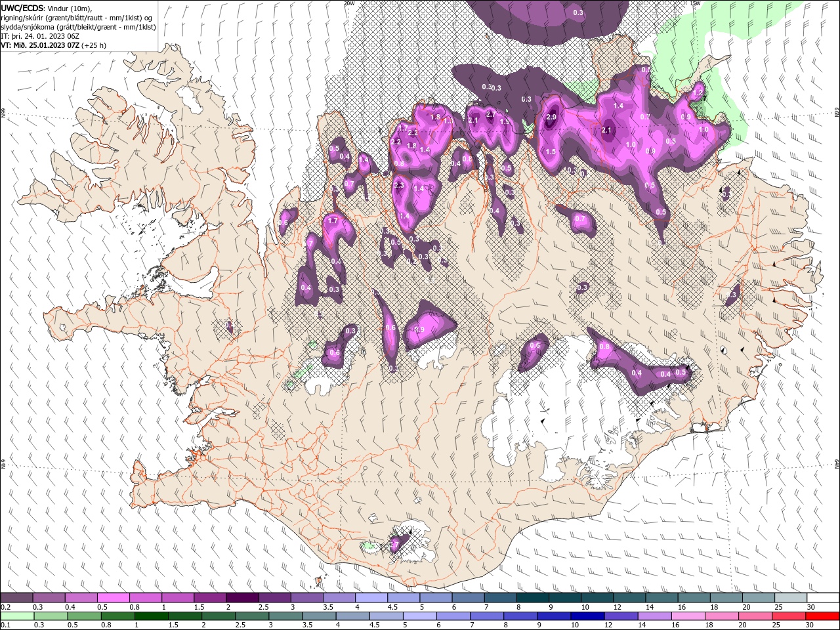The image size is (840, 630).
Task: Click the '20W' longitude label
Action: [349, 3]
